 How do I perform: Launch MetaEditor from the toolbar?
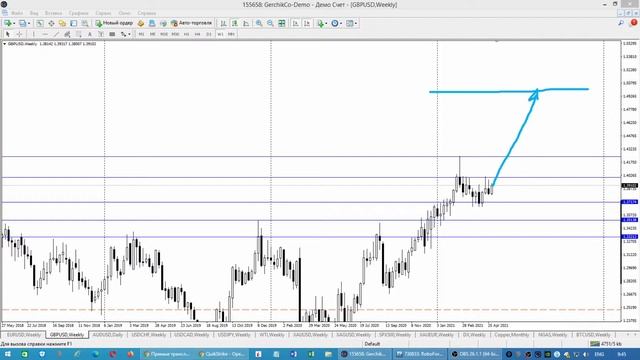(141, 23)
